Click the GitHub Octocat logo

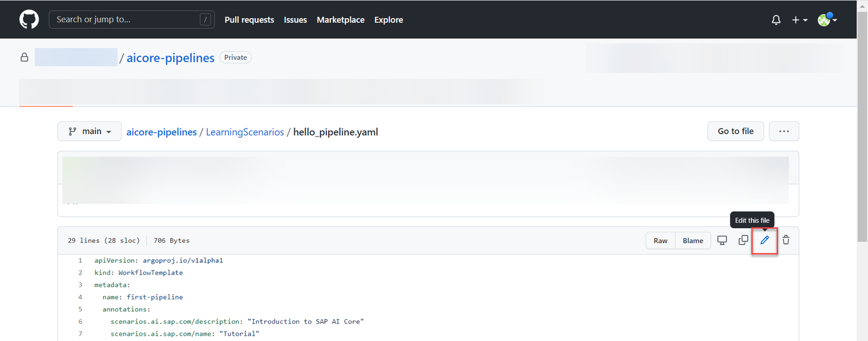coord(29,19)
